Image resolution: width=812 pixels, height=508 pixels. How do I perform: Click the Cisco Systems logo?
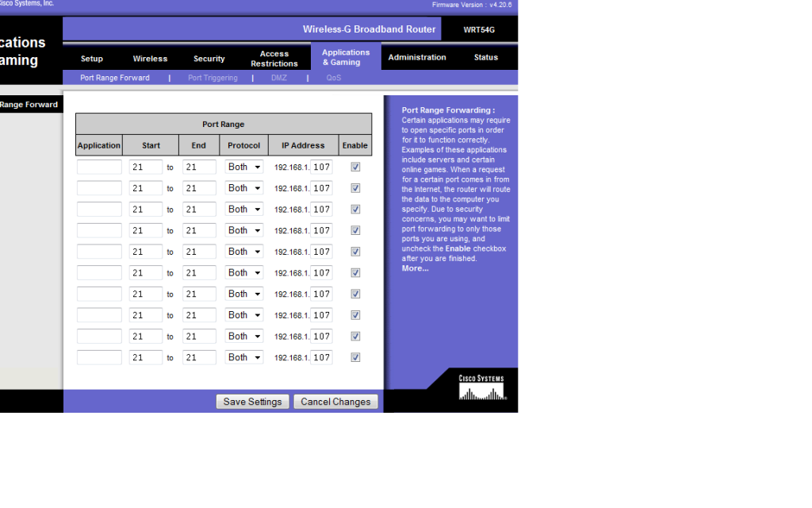point(481,387)
